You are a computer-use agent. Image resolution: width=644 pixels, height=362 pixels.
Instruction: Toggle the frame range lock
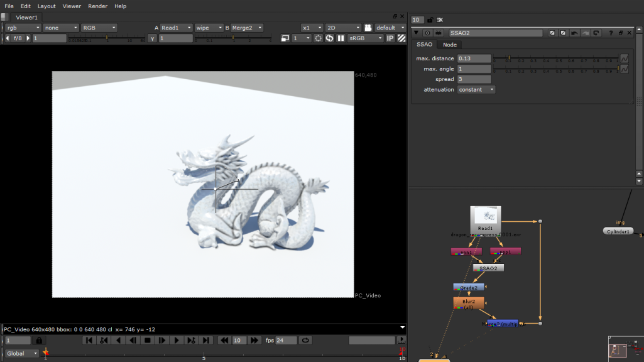tap(39, 340)
